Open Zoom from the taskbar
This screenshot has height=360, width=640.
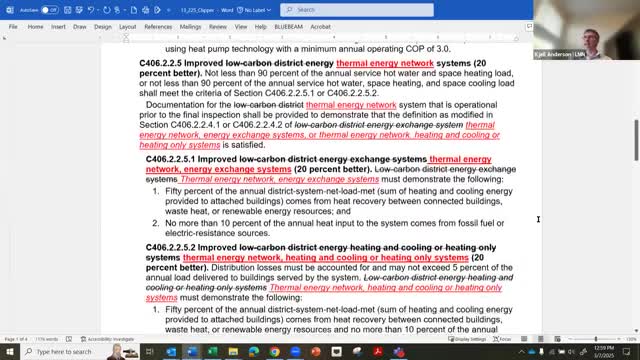[x=295, y=351]
